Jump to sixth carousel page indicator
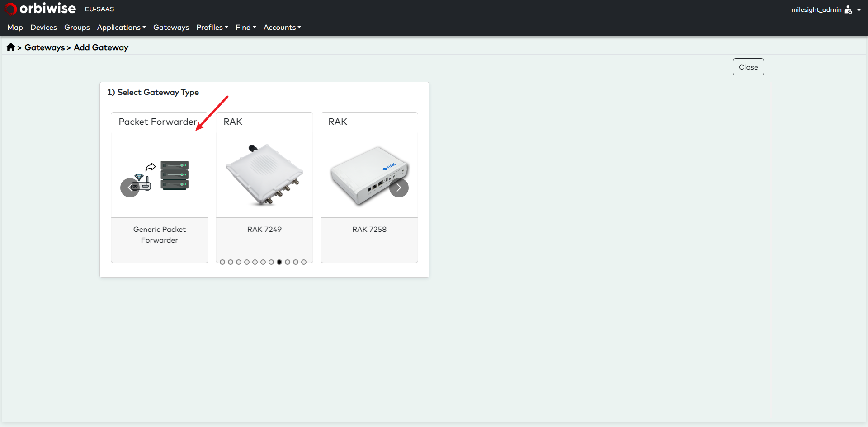 pos(263,262)
